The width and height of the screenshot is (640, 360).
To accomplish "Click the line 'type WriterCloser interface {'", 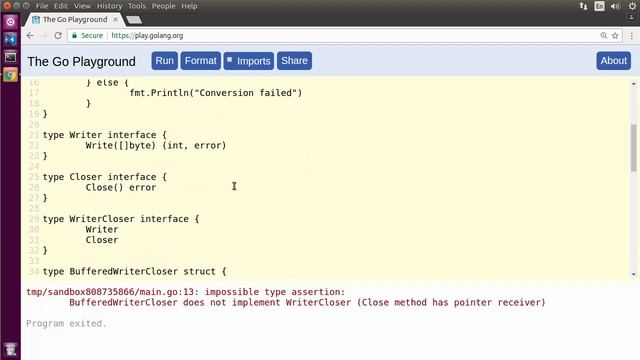I will (x=121, y=219).
